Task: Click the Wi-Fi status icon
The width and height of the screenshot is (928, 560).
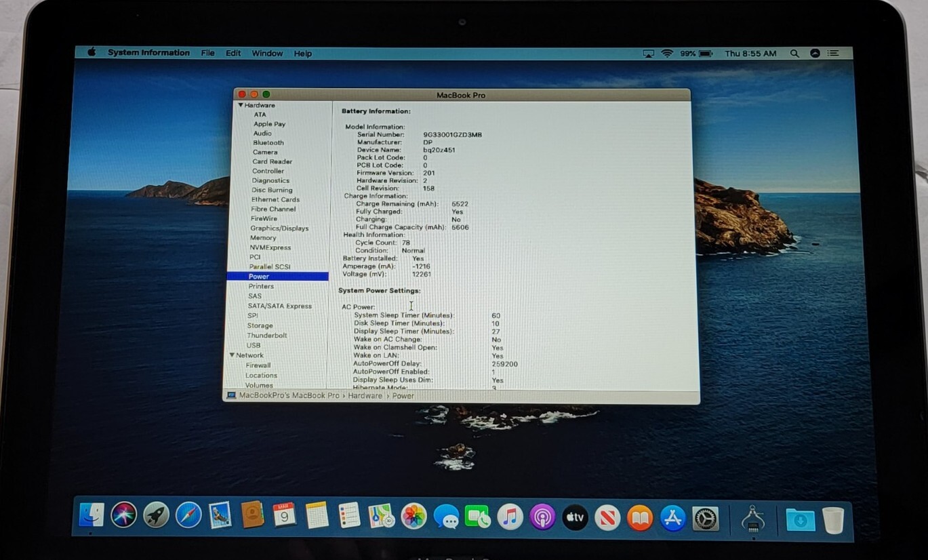Action: coord(667,54)
